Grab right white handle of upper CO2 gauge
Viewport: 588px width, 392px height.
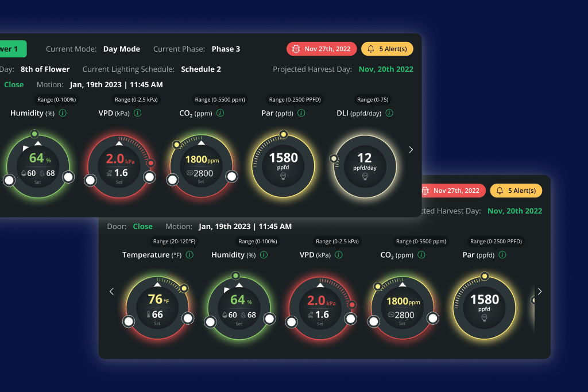click(x=232, y=177)
